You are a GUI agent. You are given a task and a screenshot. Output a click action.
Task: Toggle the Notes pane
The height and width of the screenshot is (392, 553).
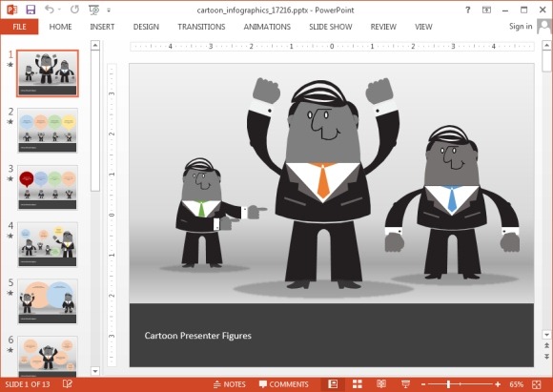(230, 384)
